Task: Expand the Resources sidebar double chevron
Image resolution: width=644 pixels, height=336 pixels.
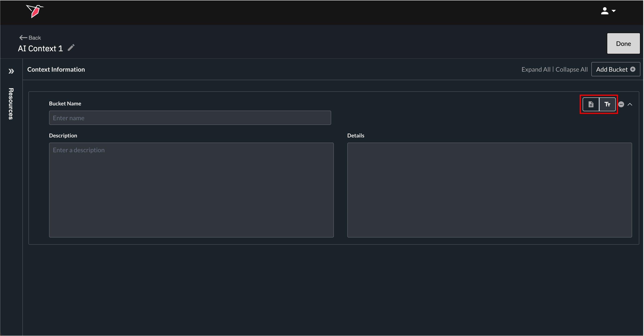Action: pos(11,71)
